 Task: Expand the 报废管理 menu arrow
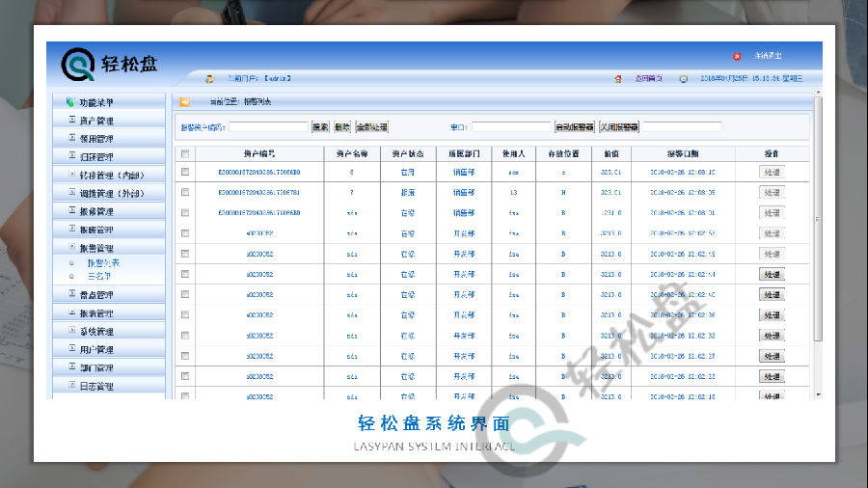tap(72, 230)
